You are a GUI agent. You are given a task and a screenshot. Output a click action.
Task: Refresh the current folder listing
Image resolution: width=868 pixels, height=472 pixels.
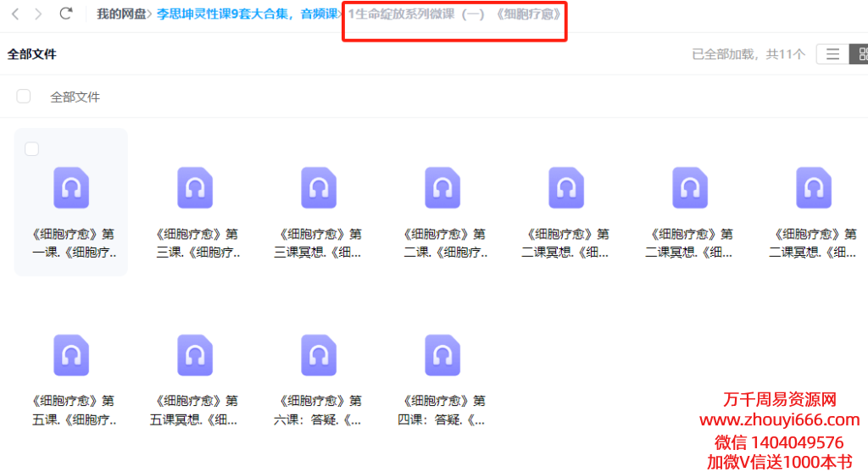pyautogui.click(x=66, y=14)
